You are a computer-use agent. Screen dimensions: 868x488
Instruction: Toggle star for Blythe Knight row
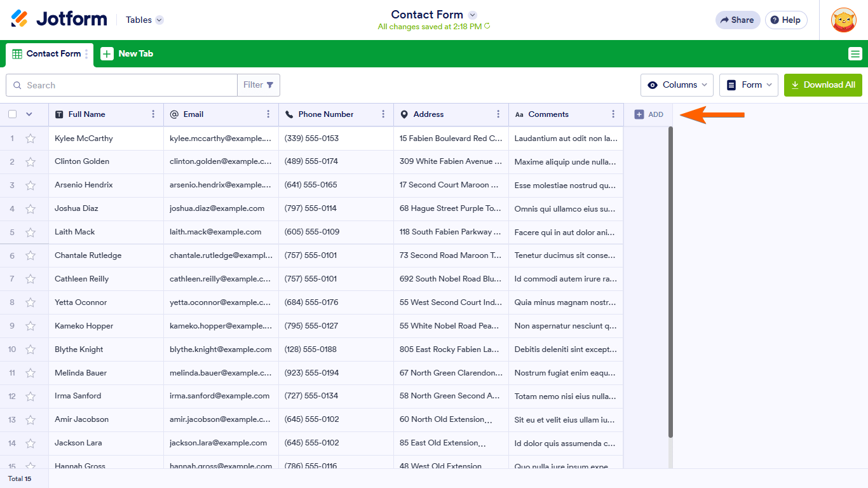[31, 350]
